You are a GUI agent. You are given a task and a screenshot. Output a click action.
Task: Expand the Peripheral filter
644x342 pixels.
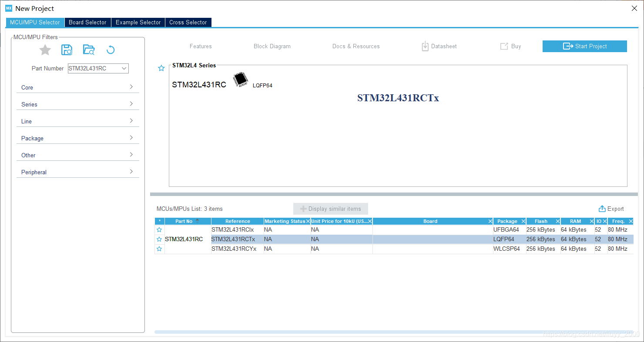(x=77, y=172)
